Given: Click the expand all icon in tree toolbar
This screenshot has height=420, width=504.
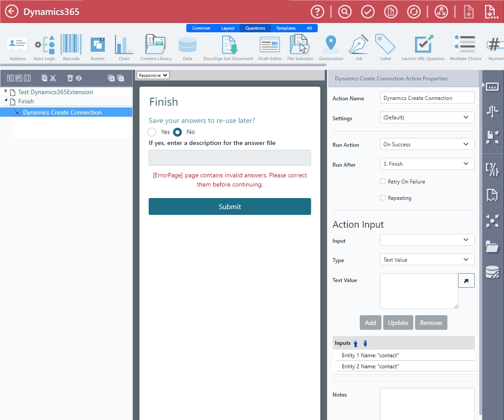Looking at the screenshot, I should coord(111,78).
